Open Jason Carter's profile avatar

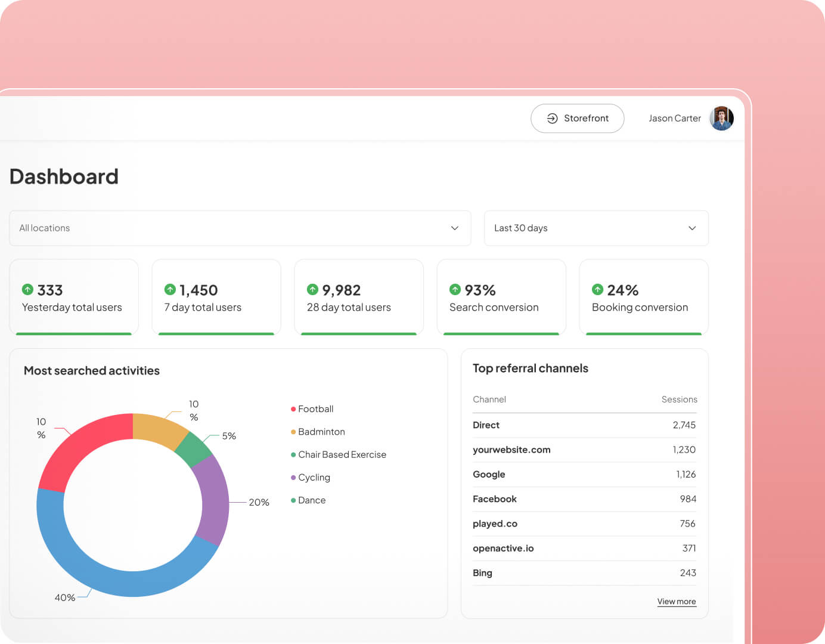721,119
